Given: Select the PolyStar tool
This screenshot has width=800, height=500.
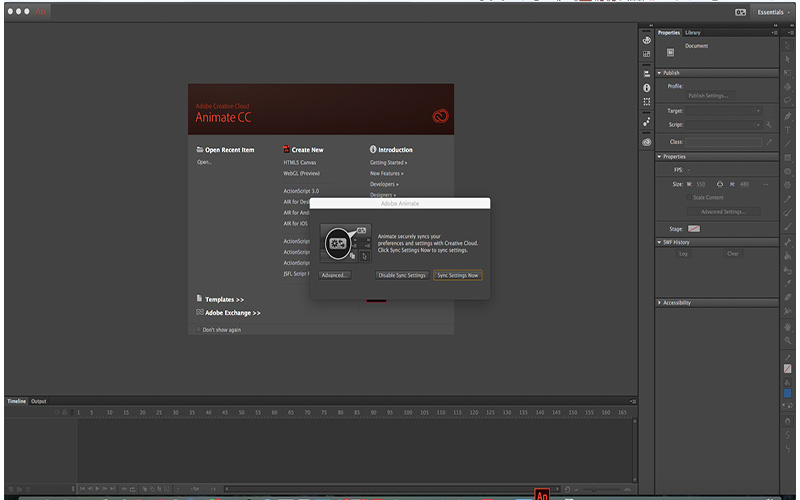Looking at the screenshot, I should pyautogui.click(x=787, y=185).
